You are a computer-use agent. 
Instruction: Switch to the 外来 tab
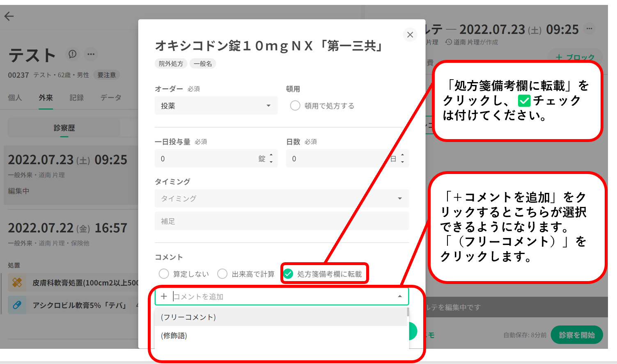click(46, 98)
